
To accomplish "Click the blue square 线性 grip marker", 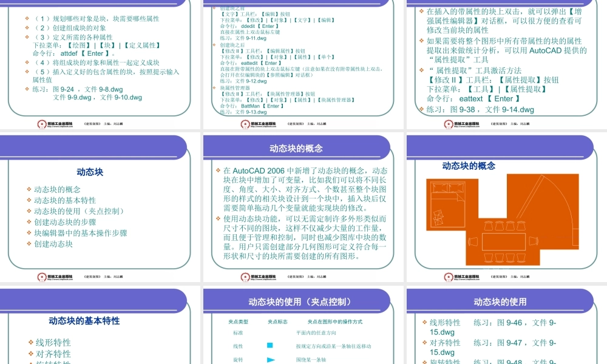I will 270,345.
